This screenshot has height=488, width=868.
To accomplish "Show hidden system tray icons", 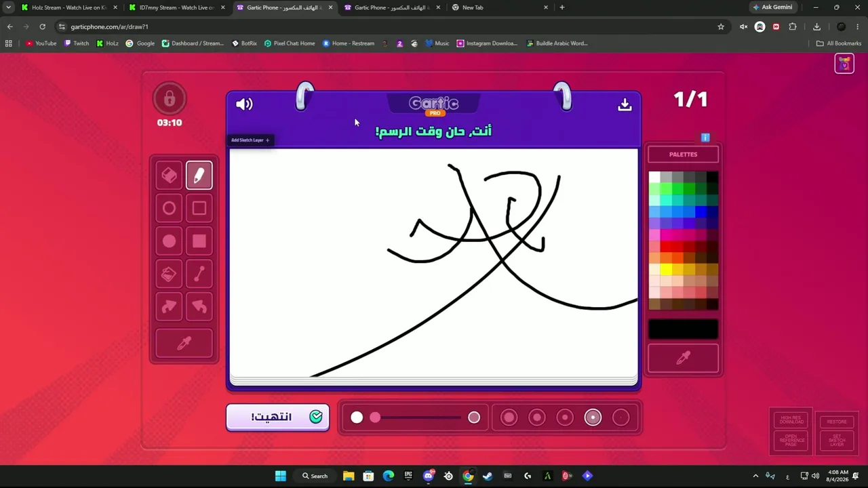I will click(755, 476).
